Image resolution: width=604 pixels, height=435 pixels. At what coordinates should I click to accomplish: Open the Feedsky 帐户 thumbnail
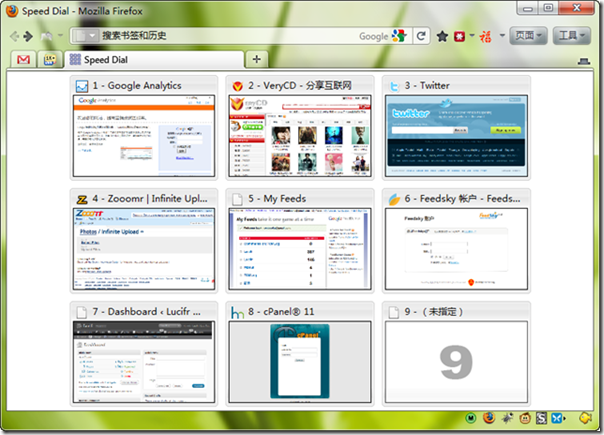pyautogui.click(x=456, y=249)
